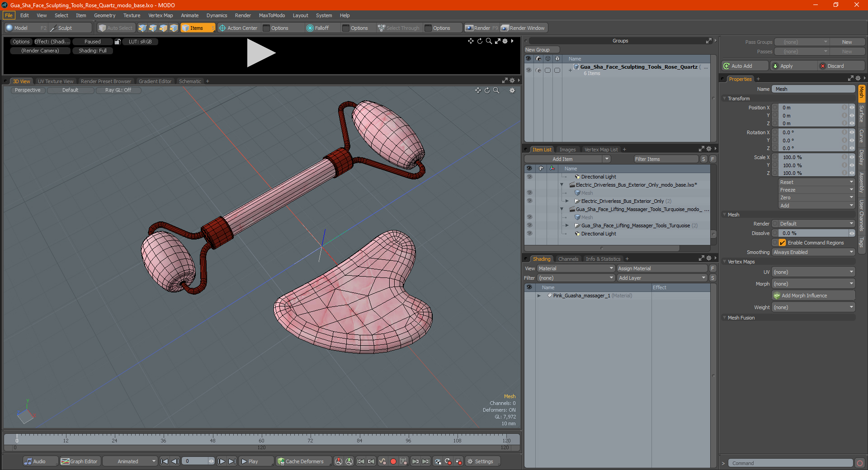Open the Render Window
The width and height of the screenshot is (868, 470).
[524, 28]
